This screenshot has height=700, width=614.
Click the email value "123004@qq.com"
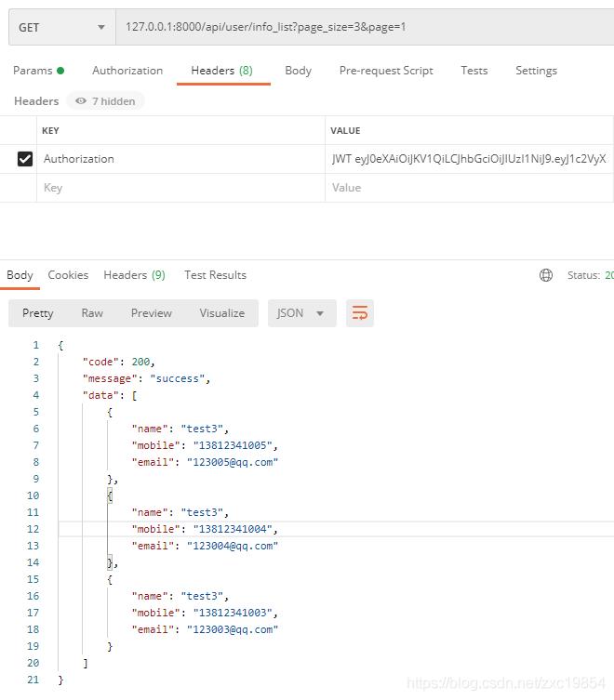pos(233,546)
